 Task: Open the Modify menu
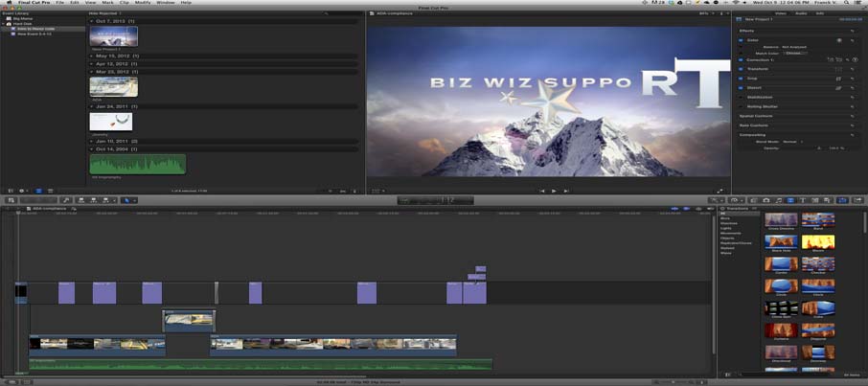(x=142, y=3)
